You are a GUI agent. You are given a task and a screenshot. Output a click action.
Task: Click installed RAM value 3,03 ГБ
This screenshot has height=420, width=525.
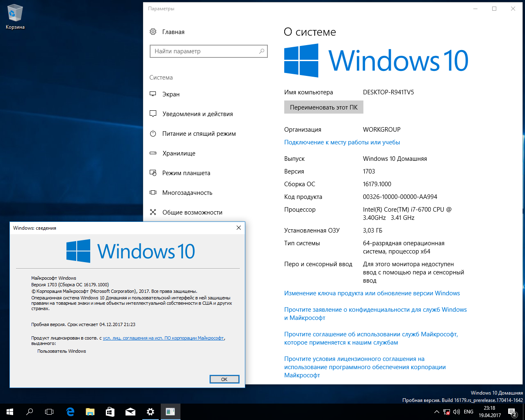click(x=372, y=231)
